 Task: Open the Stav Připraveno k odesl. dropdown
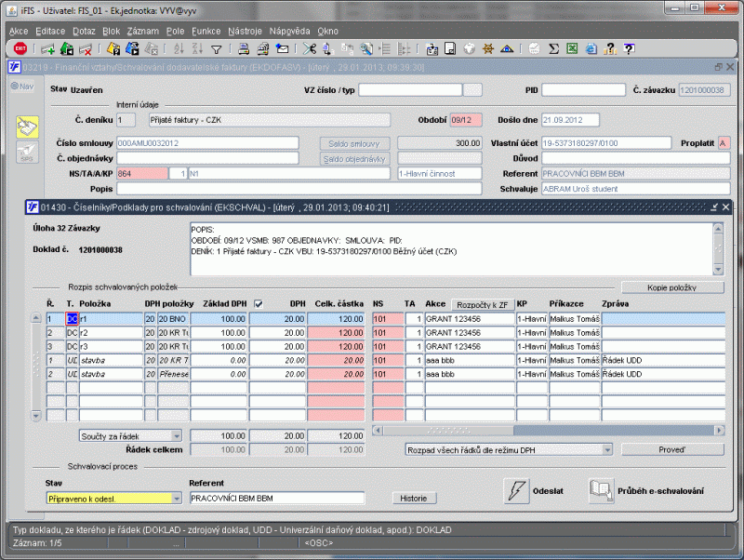click(x=113, y=499)
